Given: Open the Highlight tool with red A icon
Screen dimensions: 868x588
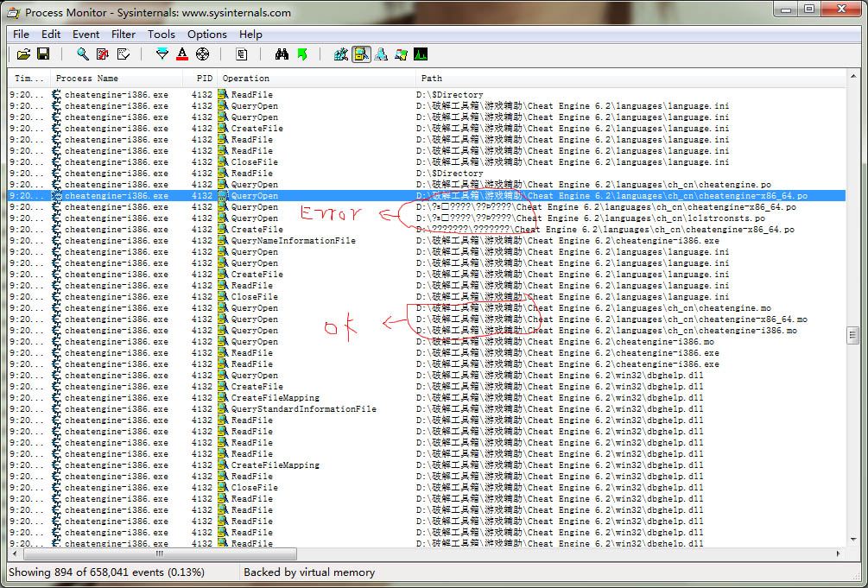Looking at the screenshot, I should 182,54.
